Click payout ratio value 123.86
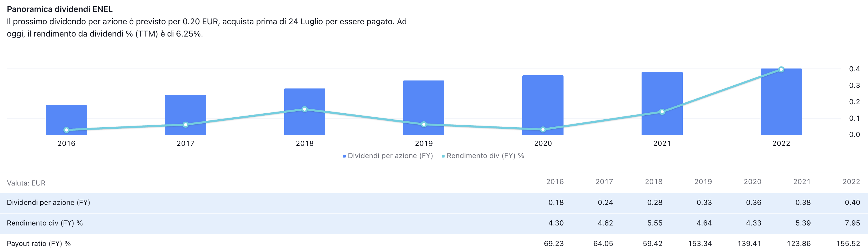 point(799,244)
